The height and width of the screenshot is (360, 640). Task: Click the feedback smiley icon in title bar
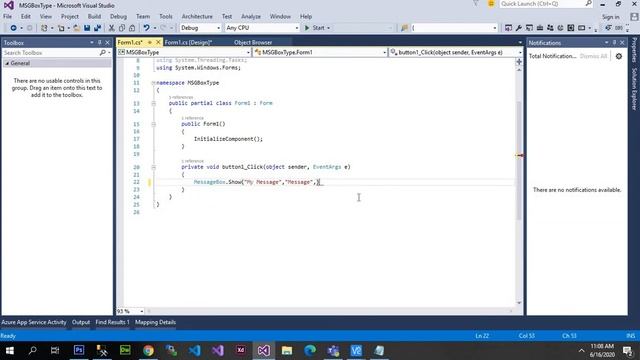tap(491, 4)
